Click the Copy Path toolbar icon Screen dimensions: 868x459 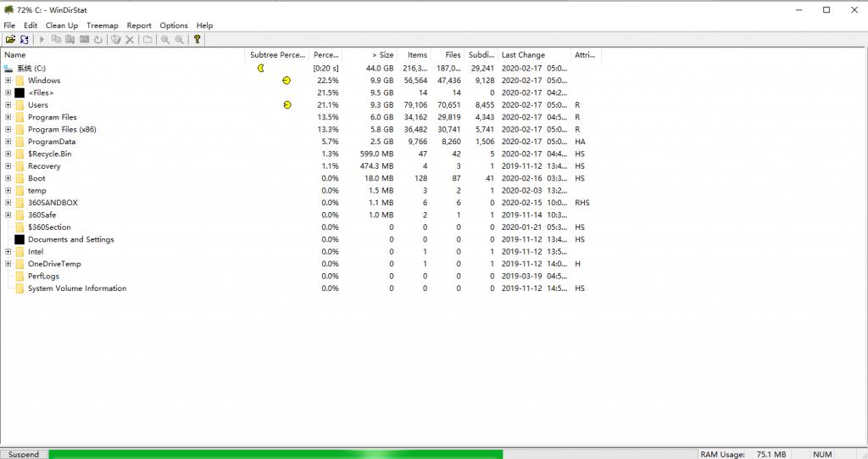tap(56, 39)
